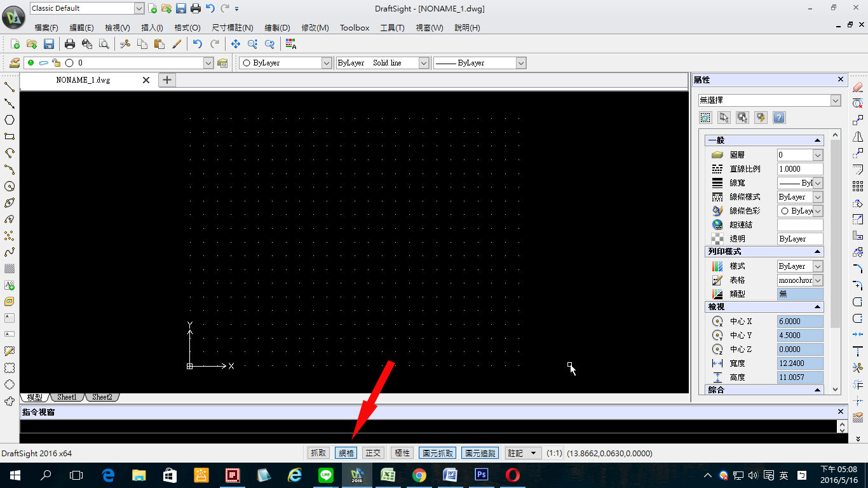Close the 指令視窗 command window
Image resolution: width=868 pixels, height=488 pixels.
click(841, 412)
